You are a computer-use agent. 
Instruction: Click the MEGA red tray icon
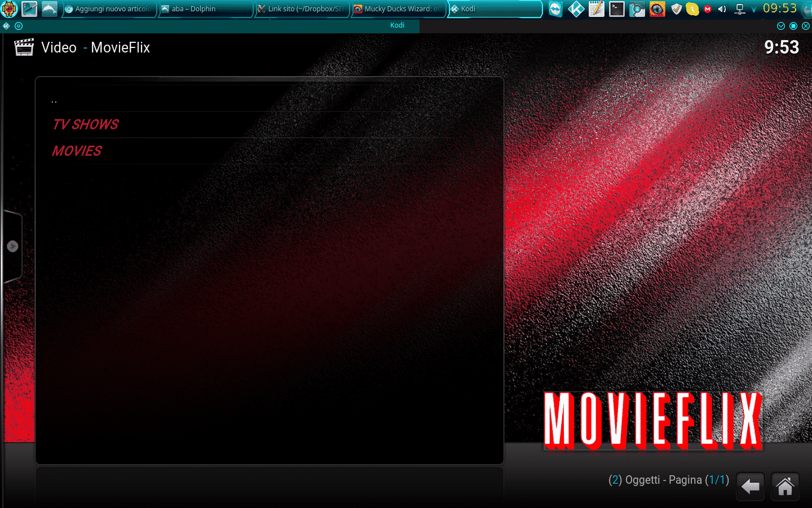coord(708,9)
